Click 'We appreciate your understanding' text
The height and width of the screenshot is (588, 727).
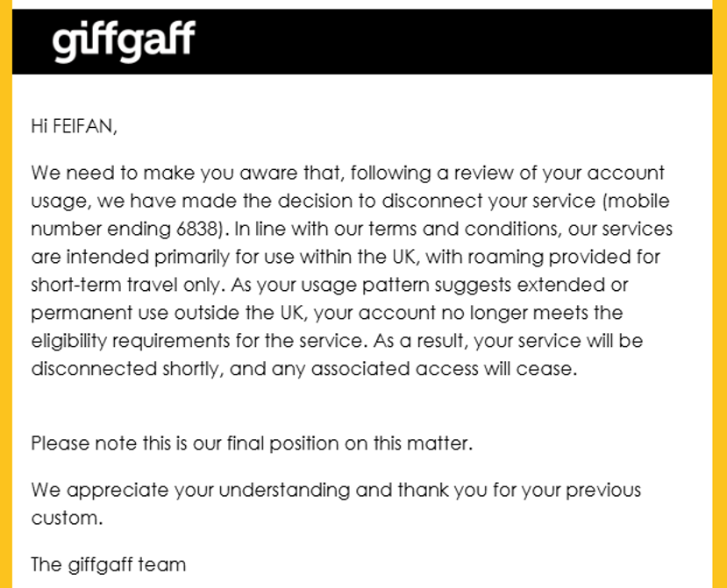[190, 490]
